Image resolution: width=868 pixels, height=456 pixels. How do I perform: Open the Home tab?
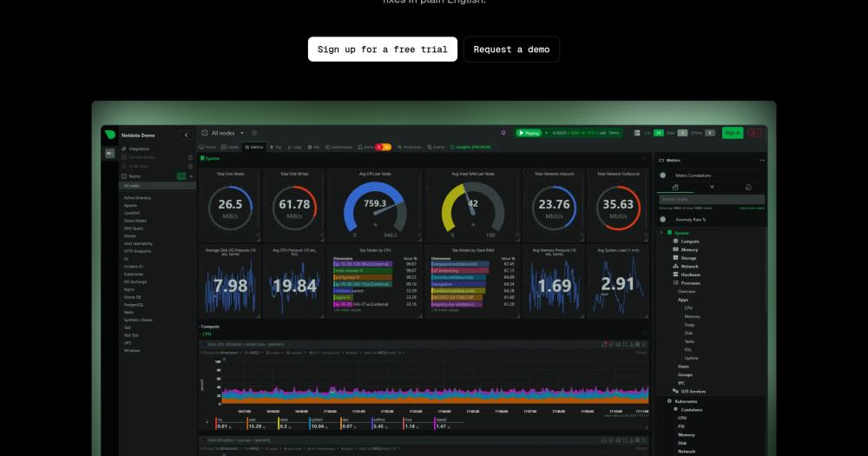(x=208, y=148)
